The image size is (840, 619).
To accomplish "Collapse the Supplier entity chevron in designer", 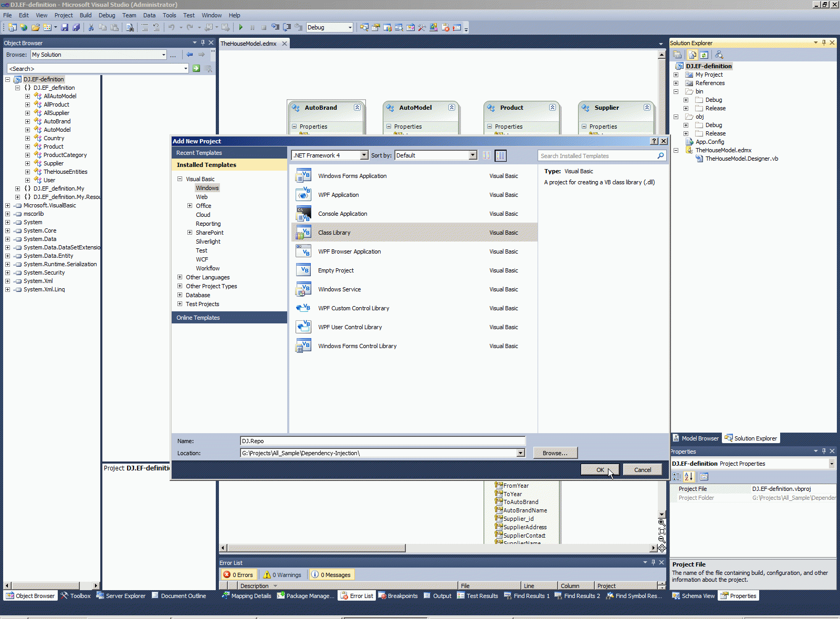I will [647, 107].
